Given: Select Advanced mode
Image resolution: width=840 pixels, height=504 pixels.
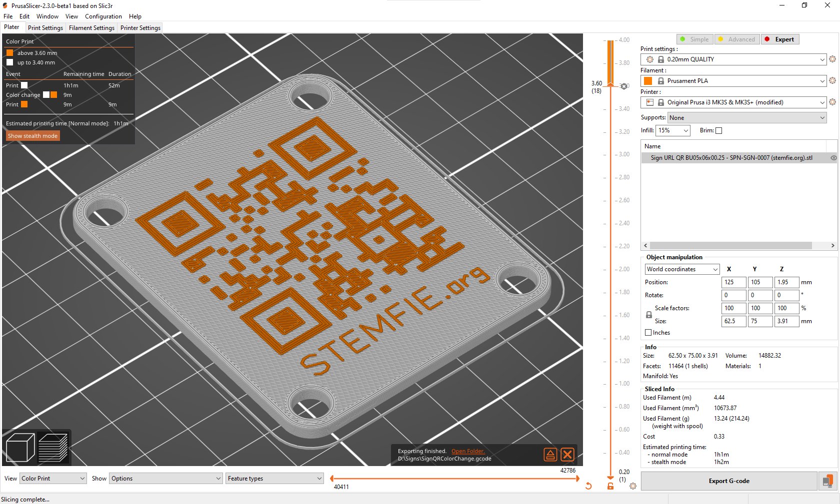Looking at the screenshot, I should (737, 39).
